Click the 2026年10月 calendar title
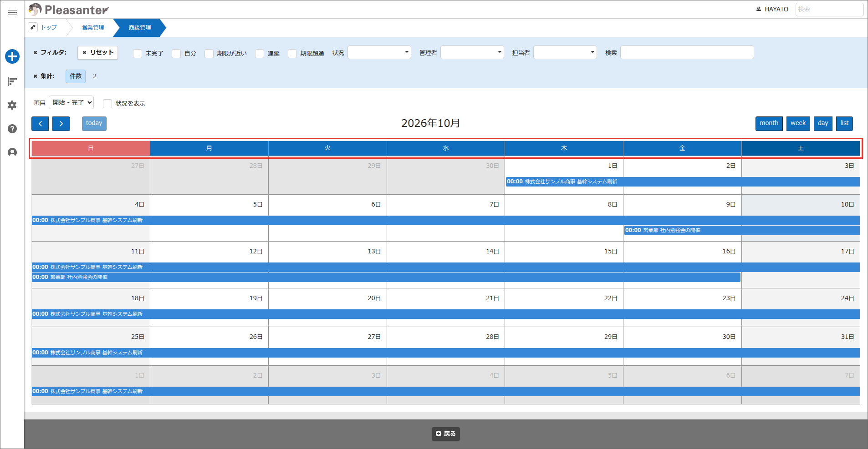Screen dimensions: 868x449 [431, 123]
